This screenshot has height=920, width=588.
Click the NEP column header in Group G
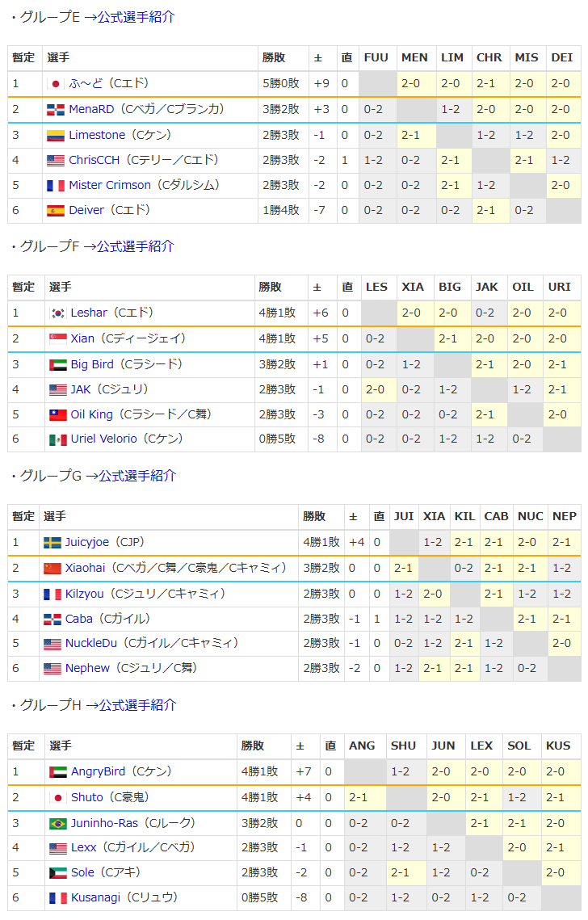coord(564,516)
